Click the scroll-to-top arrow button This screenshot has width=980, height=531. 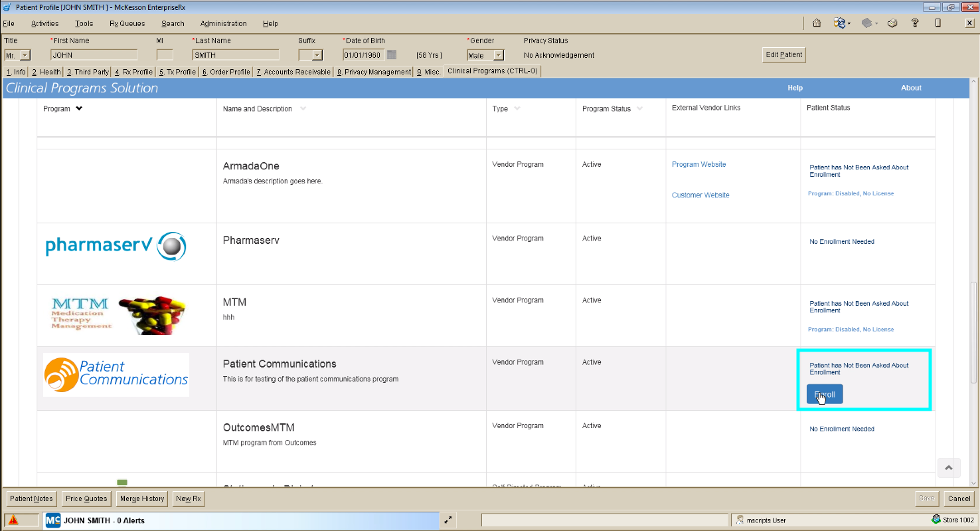(948, 468)
